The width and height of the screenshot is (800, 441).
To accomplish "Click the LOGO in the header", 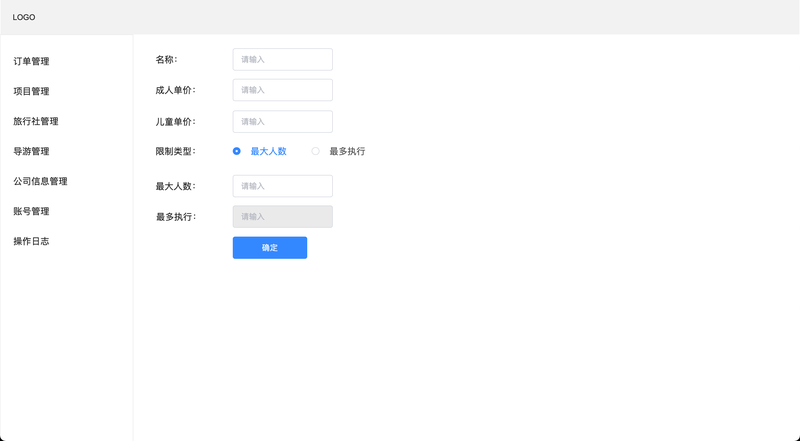I will [x=23, y=17].
